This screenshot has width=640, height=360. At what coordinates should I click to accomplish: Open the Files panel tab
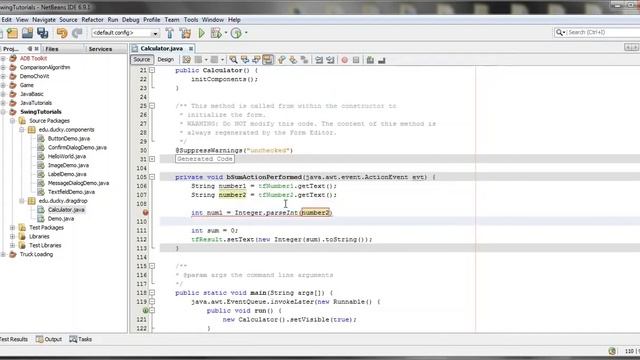[x=52, y=49]
